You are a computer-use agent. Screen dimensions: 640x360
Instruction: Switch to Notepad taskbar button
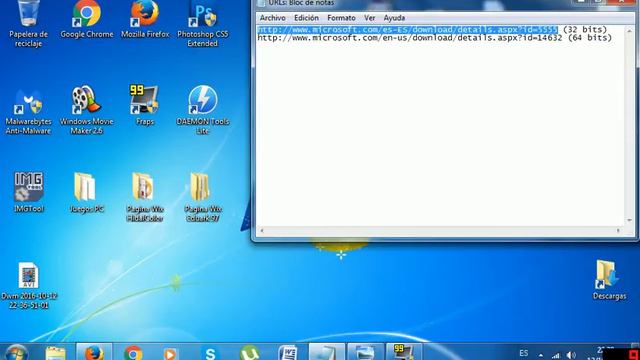pyautogui.click(x=327, y=353)
